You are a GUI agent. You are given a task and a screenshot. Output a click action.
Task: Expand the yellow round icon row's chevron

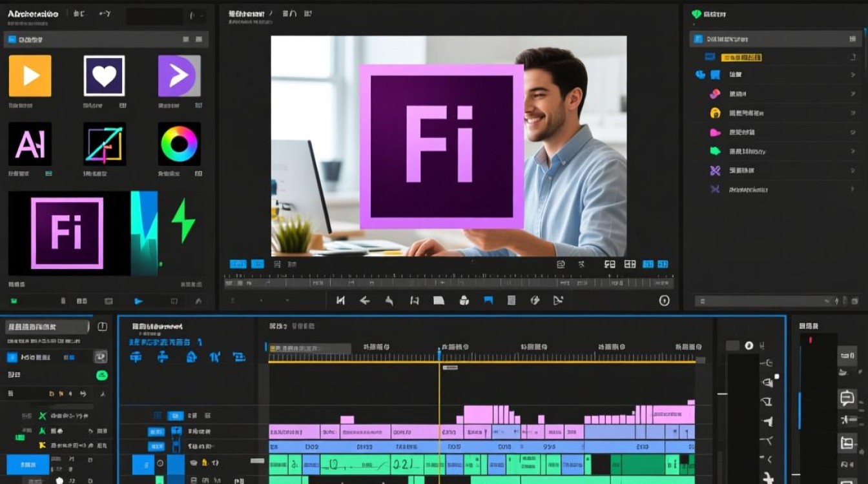point(852,113)
